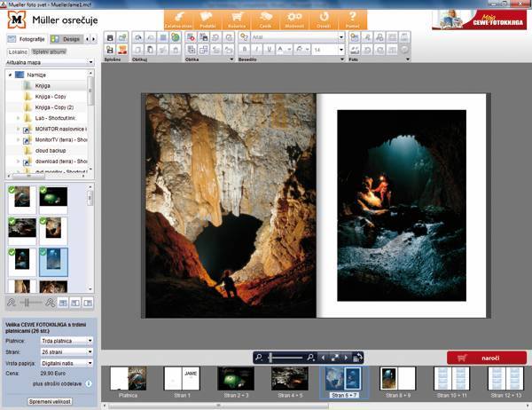Open the font size 14 dropdown
The image size is (532, 410).
pos(341,50)
